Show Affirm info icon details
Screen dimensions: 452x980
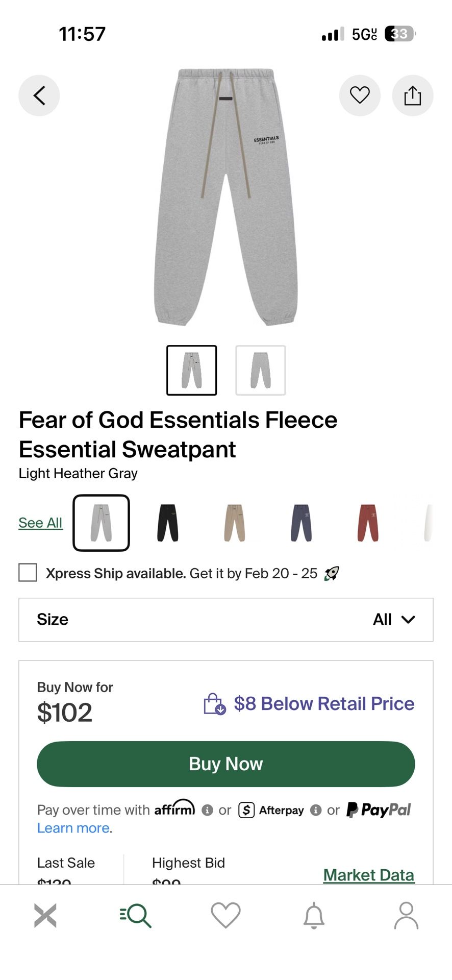point(207,810)
